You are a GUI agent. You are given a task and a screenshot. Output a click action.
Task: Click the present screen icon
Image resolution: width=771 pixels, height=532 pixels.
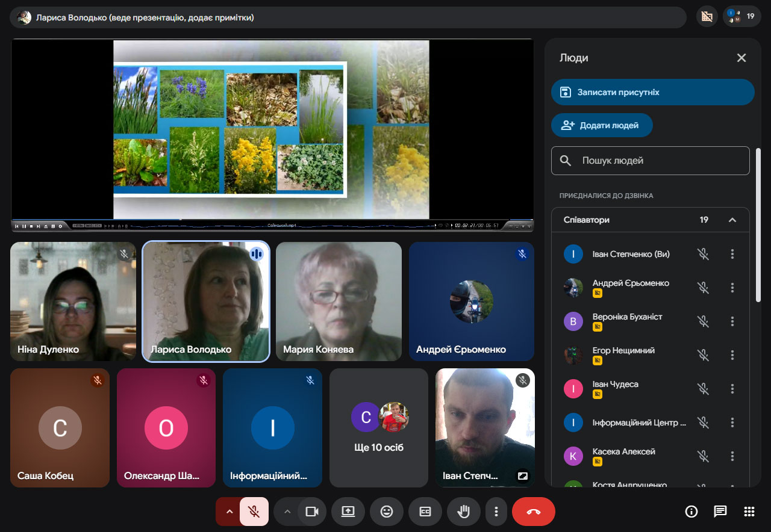(348, 512)
